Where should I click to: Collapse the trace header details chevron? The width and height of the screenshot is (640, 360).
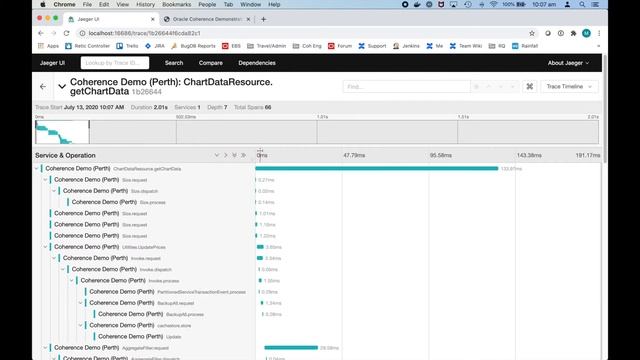(62, 87)
